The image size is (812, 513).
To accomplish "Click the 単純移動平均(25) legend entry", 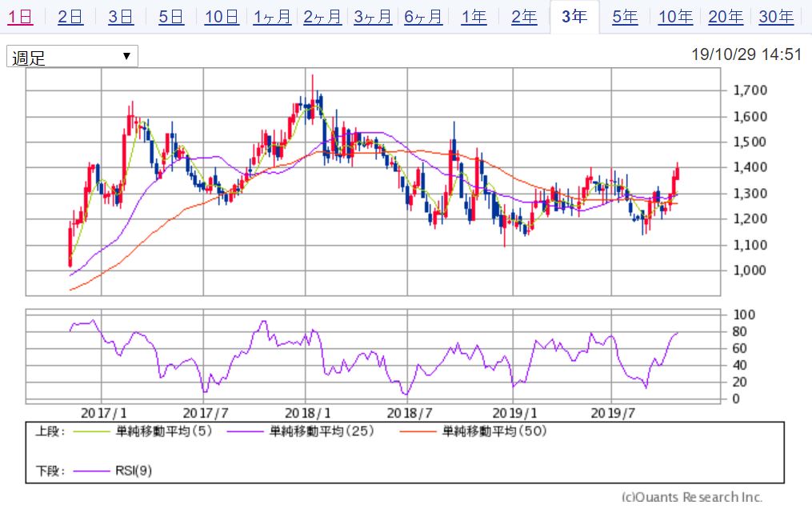I will (322, 431).
